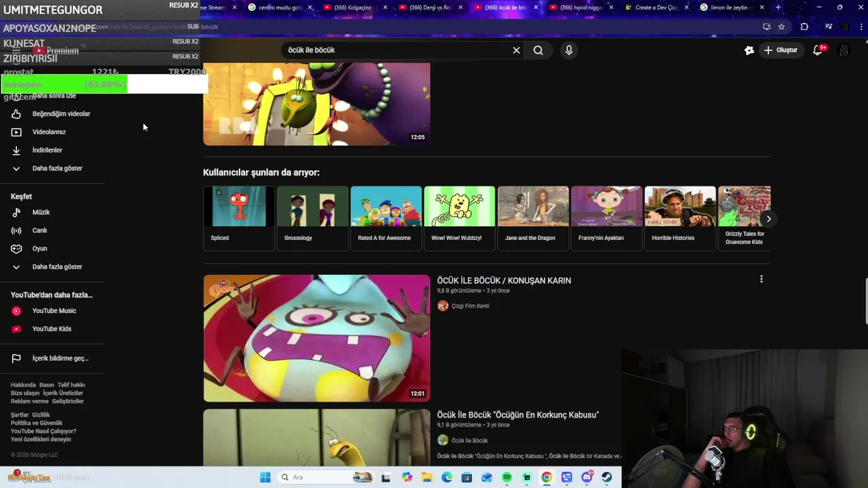Click YouTube Nasıl Çalışıyor? footer link
The width and height of the screenshot is (868, 488).
click(x=43, y=431)
